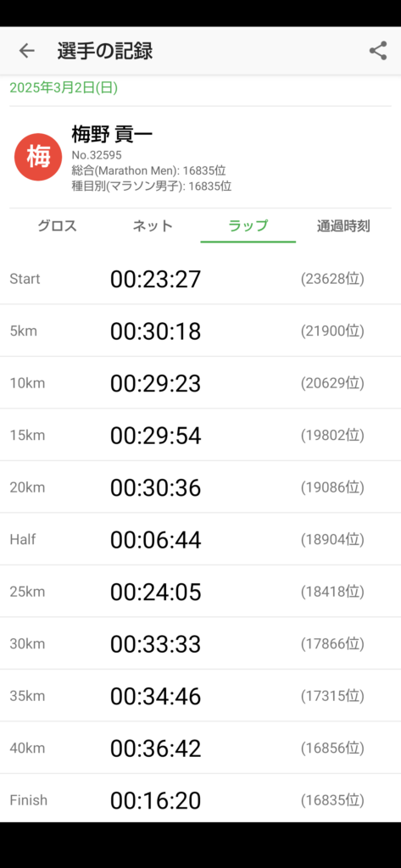Tap the 30km rank (17866位)
The width and height of the screenshot is (401, 868).
coord(333,644)
